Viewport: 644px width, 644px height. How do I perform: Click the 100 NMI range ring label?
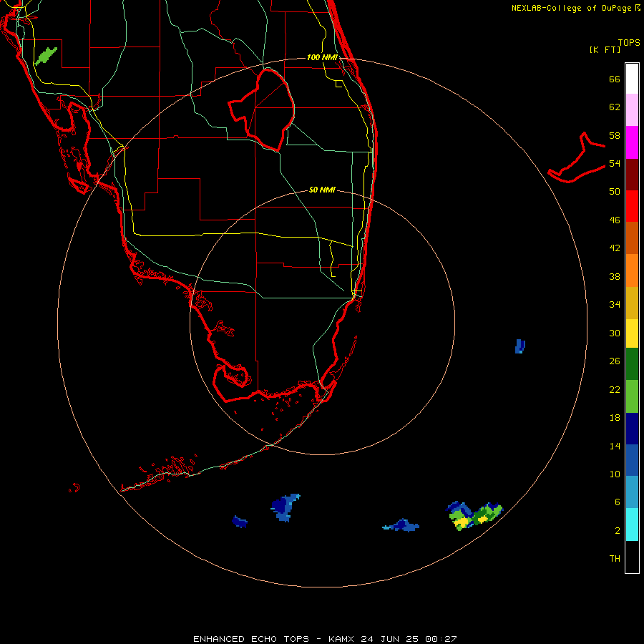322,57
